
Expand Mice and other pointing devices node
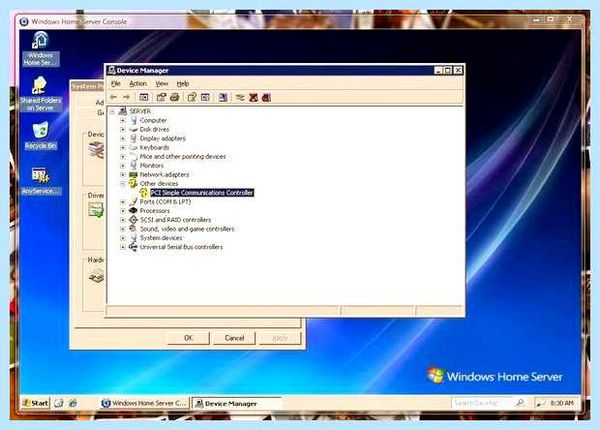(x=123, y=156)
